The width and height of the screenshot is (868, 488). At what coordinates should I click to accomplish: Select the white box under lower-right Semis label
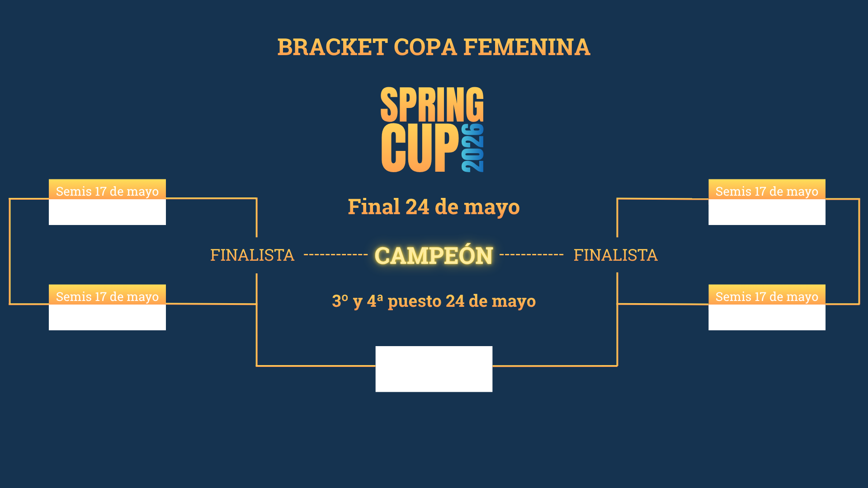pyautogui.click(x=767, y=317)
